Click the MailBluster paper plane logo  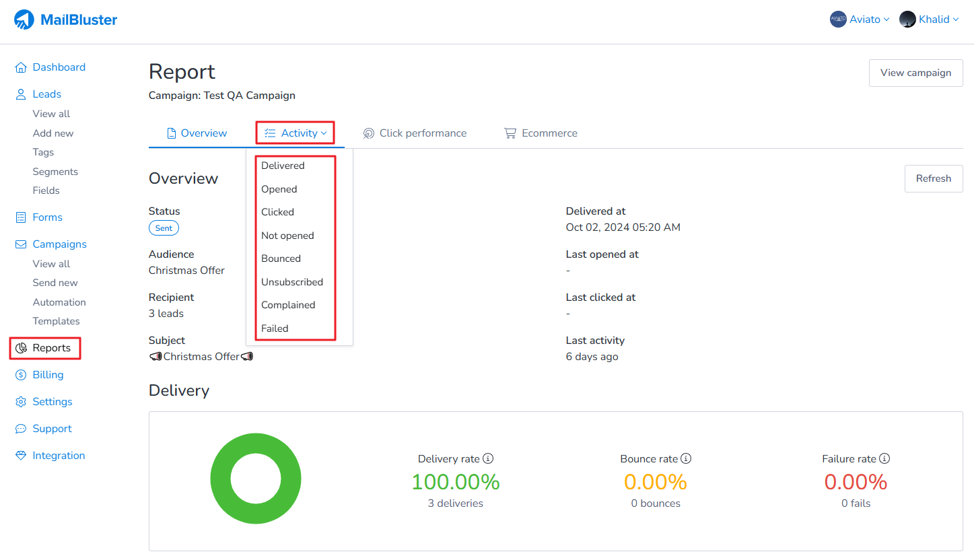(24, 20)
